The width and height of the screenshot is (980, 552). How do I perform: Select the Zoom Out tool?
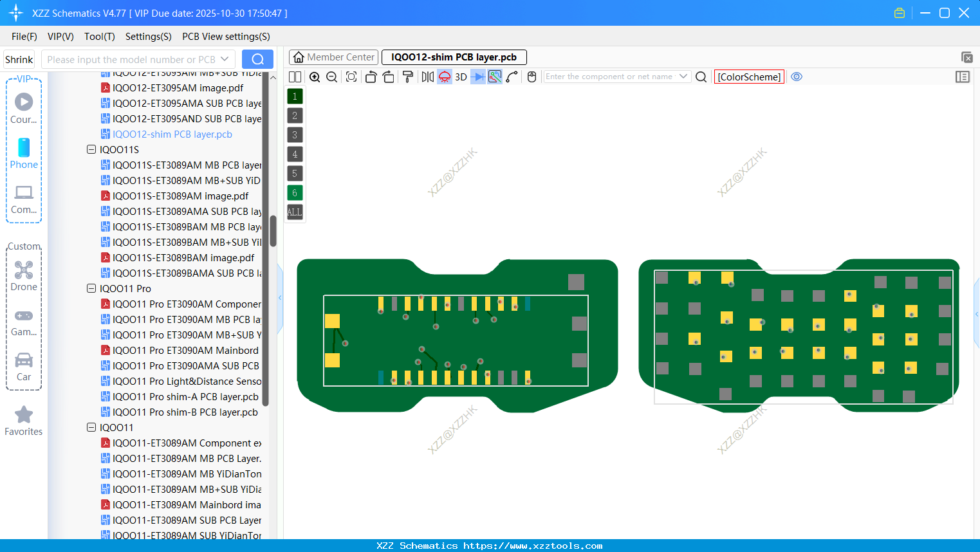pos(331,77)
